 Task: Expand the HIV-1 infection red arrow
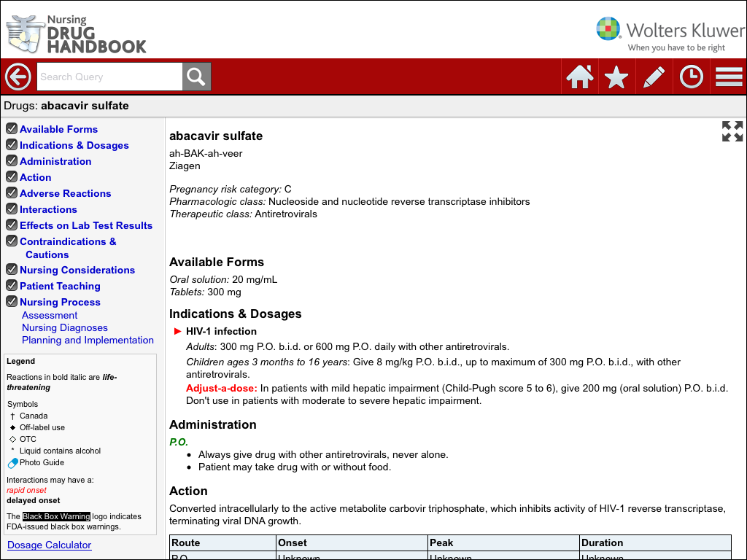[177, 331]
